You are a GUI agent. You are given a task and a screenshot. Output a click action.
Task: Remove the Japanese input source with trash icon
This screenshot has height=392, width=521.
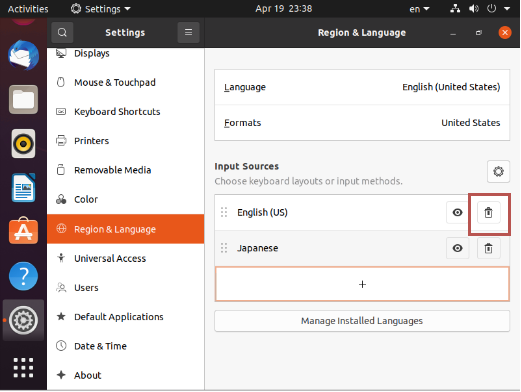(488, 248)
